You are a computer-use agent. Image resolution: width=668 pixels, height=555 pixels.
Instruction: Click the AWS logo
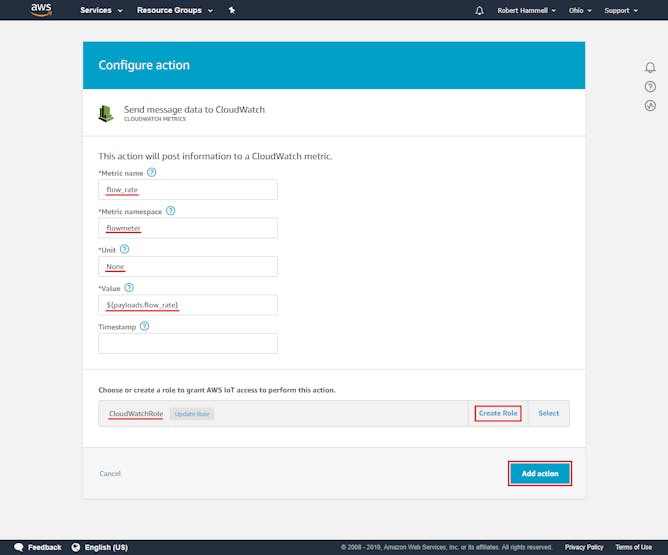tap(41, 10)
